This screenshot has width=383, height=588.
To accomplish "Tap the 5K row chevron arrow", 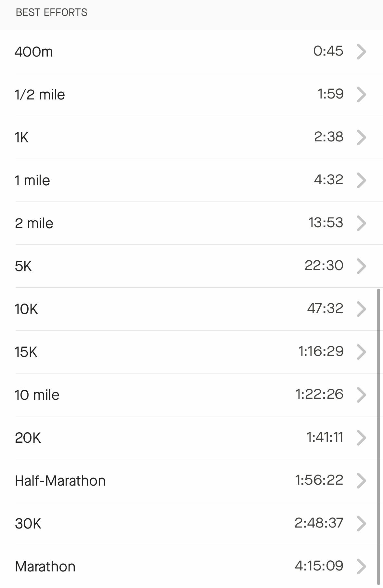I will pyautogui.click(x=362, y=266).
